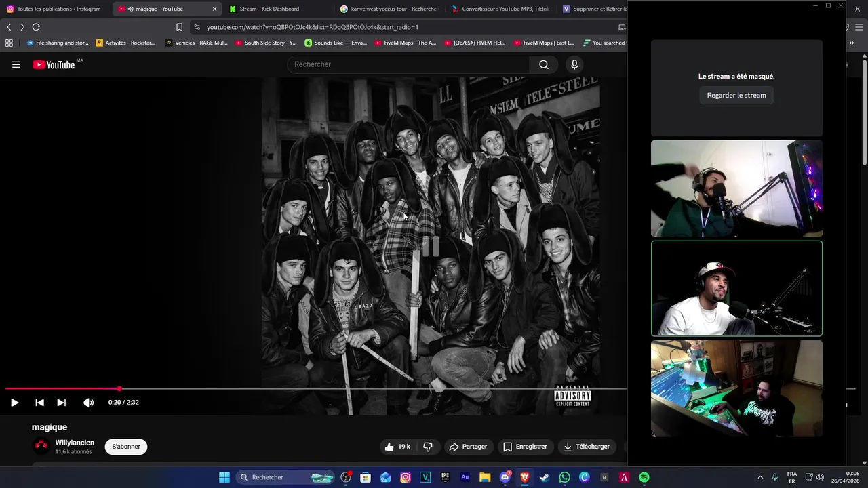
Task: Open Steam from taskbar
Action: pyautogui.click(x=545, y=477)
